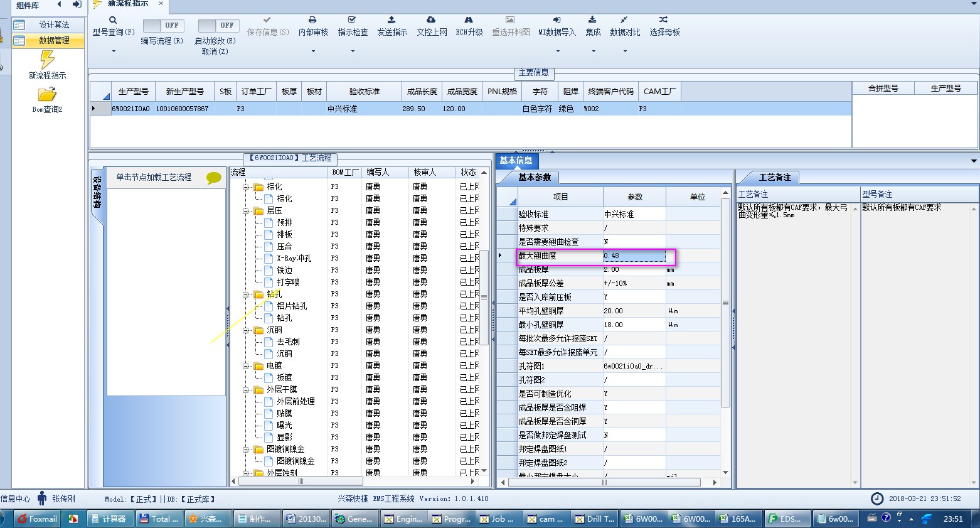
Task: Open the 指示检查 dropdown arrow
Action: pyautogui.click(x=353, y=51)
